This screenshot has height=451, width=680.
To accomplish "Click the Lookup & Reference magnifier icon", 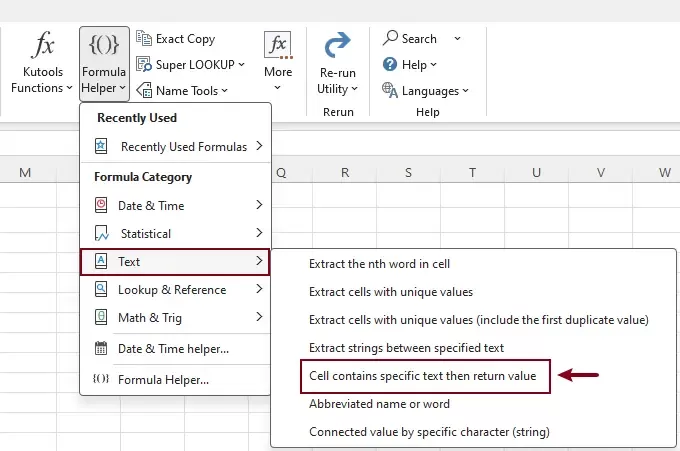I will coord(101,289).
